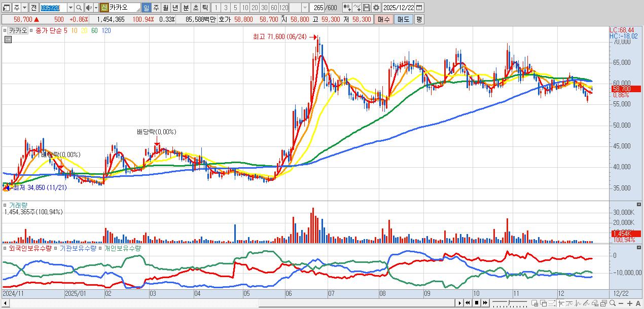Click the 호가 quote label
The height and width of the screenshot is (309, 644).
225,19
